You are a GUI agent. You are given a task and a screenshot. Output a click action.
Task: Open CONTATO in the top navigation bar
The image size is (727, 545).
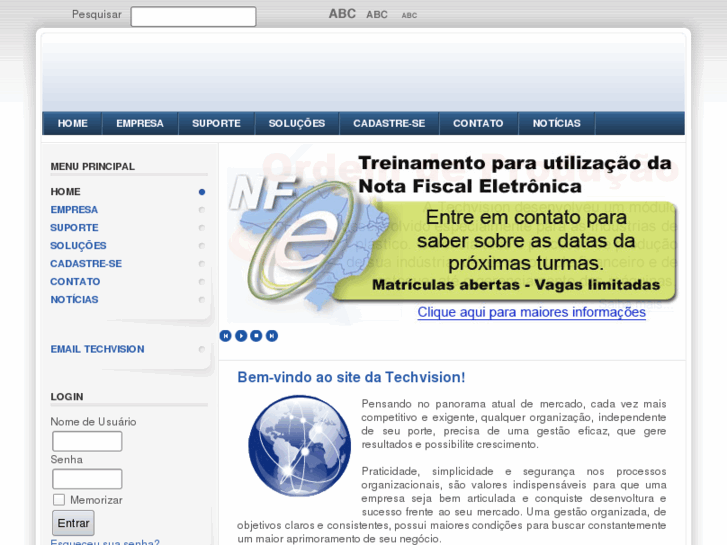tap(478, 123)
